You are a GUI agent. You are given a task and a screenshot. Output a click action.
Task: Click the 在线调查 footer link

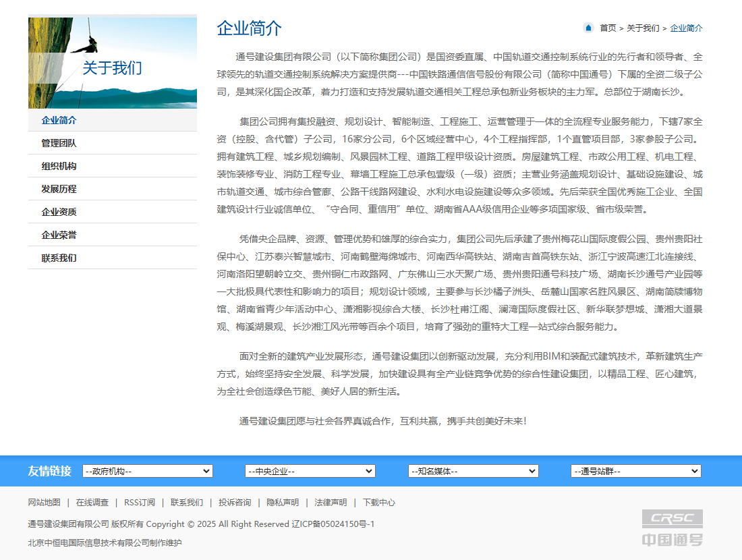point(92,502)
